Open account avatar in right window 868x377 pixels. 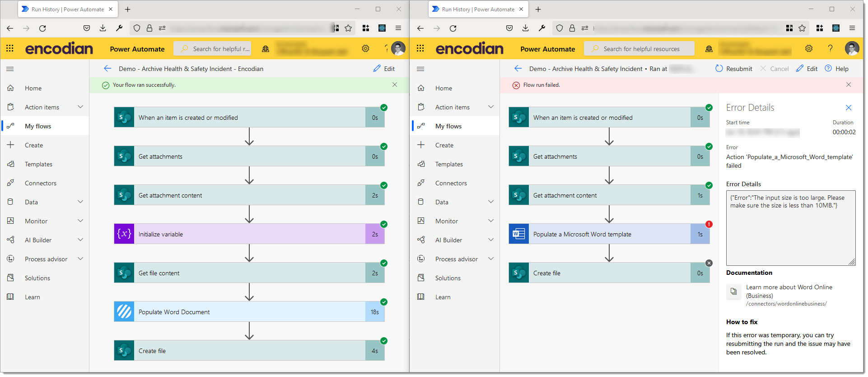[x=852, y=48]
